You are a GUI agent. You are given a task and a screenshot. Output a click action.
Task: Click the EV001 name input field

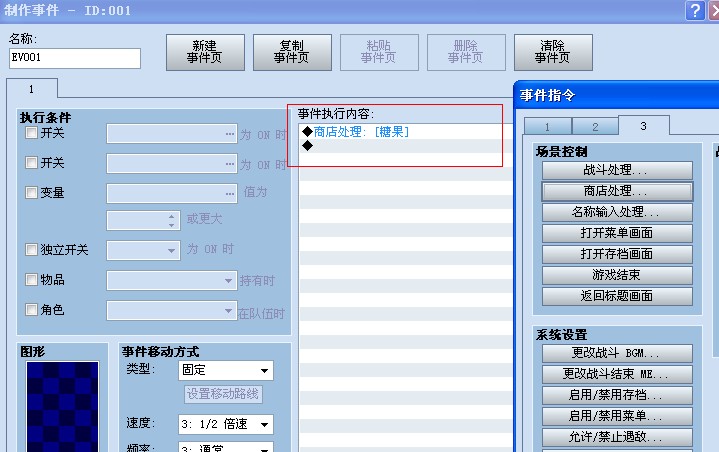pos(75,58)
